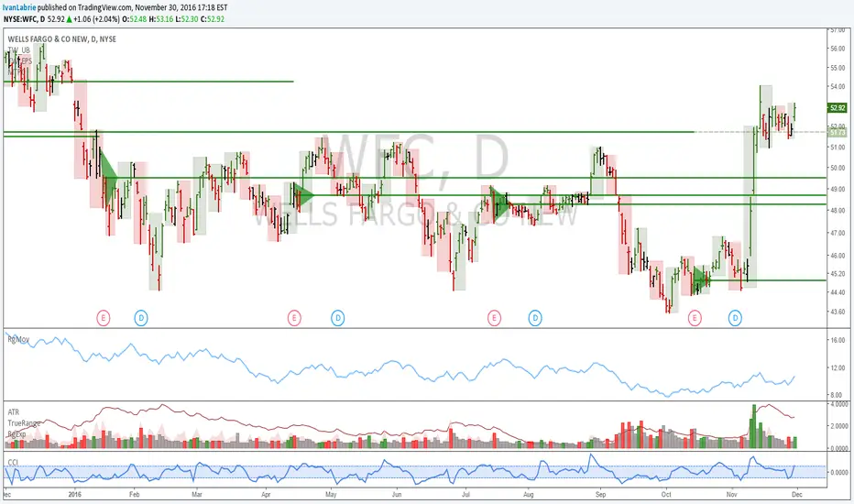Click the 56.00 price axis label

pyautogui.click(x=838, y=49)
